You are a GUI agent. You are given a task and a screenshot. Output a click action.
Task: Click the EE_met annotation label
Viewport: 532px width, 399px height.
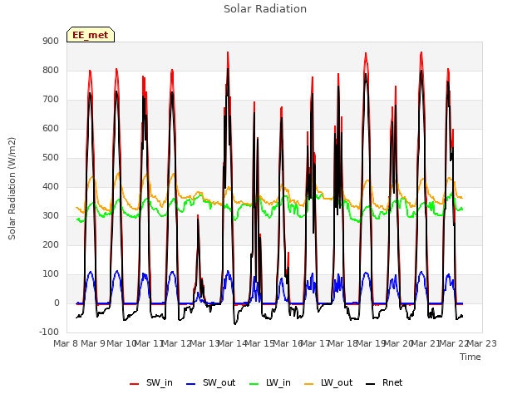91,35
